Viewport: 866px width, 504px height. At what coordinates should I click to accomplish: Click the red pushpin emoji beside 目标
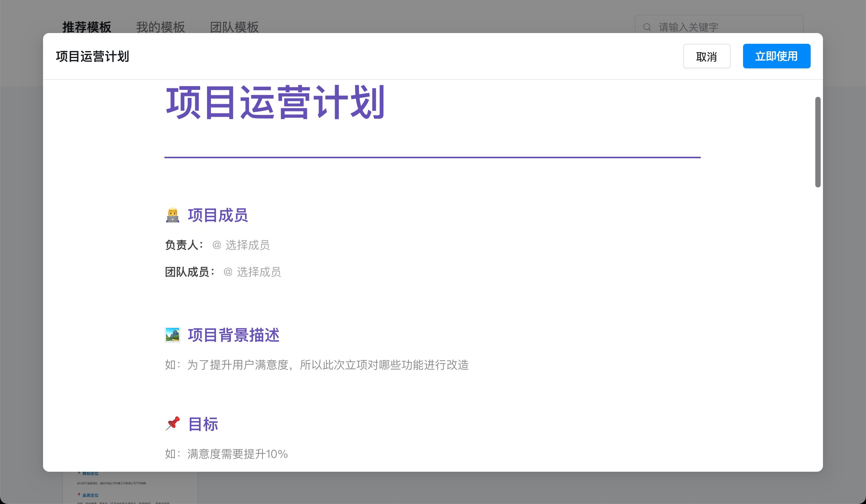tap(173, 424)
